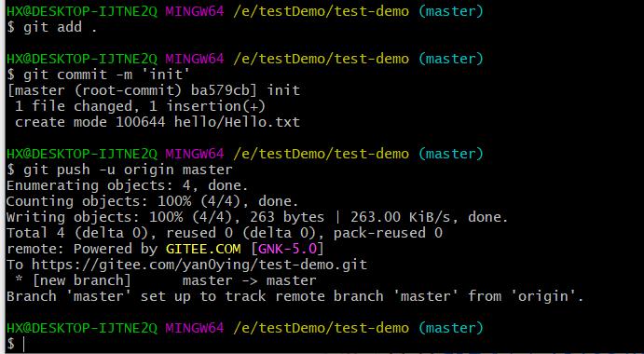Click the '[new branch]' text
This screenshot has height=354, width=644.
tap(82, 281)
